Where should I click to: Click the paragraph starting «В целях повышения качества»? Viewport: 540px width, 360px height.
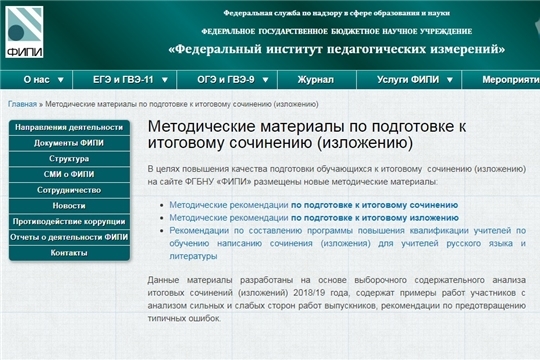[336, 175]
